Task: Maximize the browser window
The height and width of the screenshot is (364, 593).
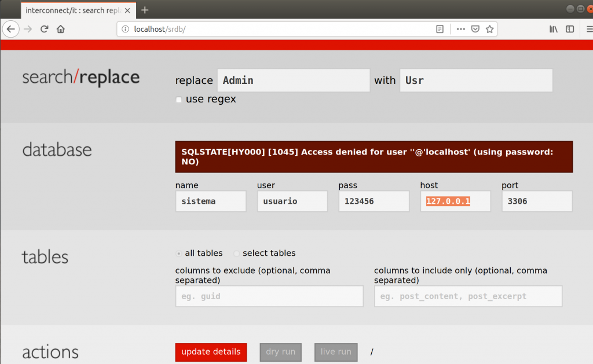Action: pyautogui.click(x=580, y=9)
